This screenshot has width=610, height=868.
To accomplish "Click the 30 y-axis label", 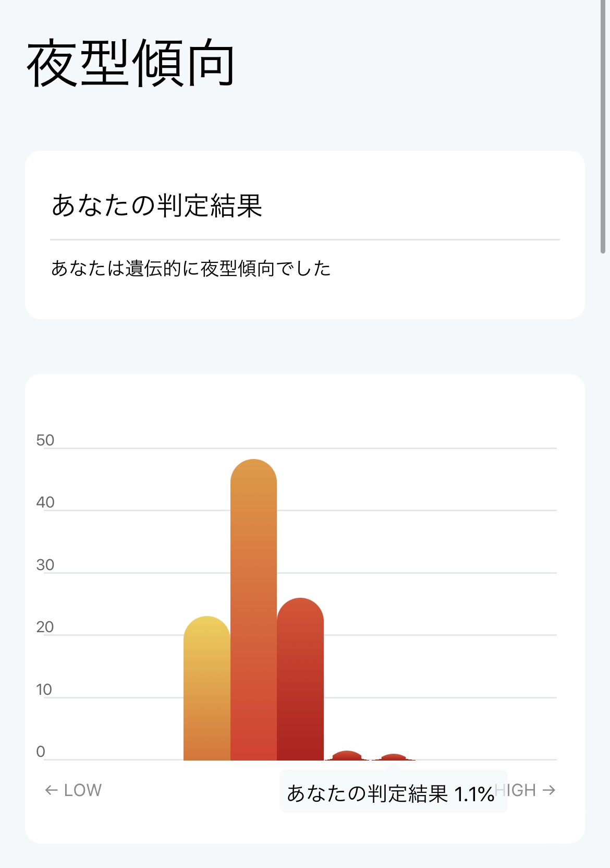I will click(45, 565).
